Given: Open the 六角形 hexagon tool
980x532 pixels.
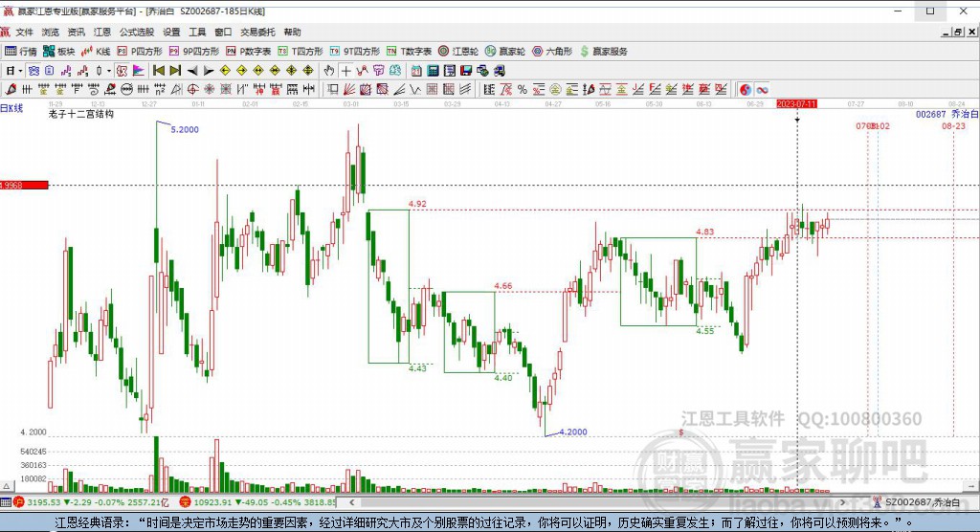Looking at the screenshot, I should (x=552, y=52).
